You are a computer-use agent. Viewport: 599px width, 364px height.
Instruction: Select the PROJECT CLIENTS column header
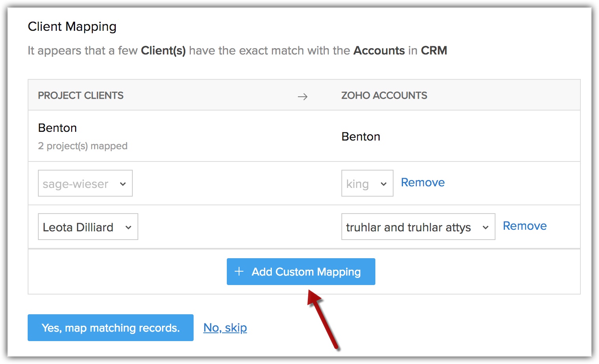tap(81, 96)
